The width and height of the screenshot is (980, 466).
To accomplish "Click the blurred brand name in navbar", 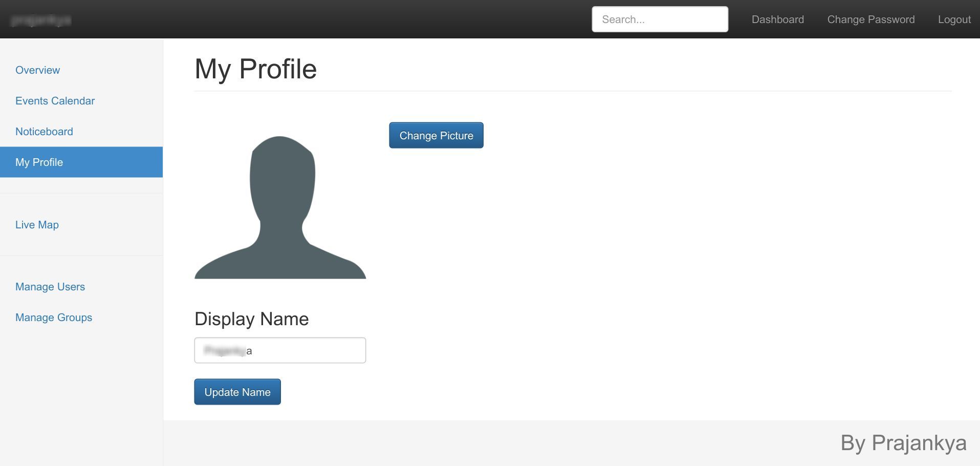I will (41, 20).
